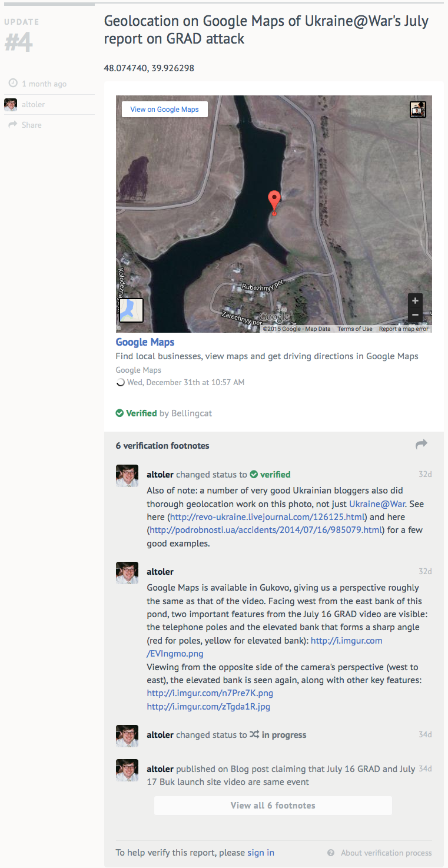Zoom in with the map plus button

[415, 301]
